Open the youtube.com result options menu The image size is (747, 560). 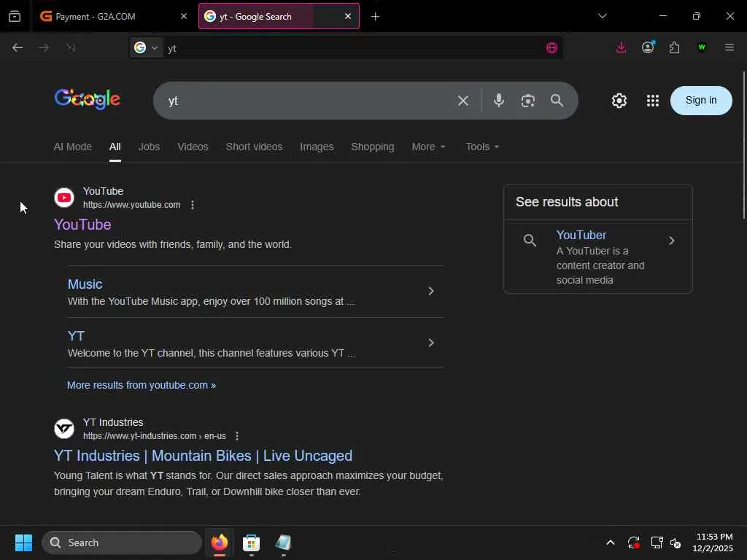click(193, 205)
